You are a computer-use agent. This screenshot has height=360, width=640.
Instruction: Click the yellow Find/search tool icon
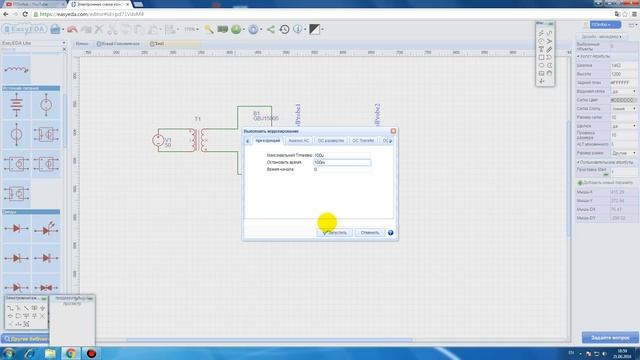(x=209, y=29)
